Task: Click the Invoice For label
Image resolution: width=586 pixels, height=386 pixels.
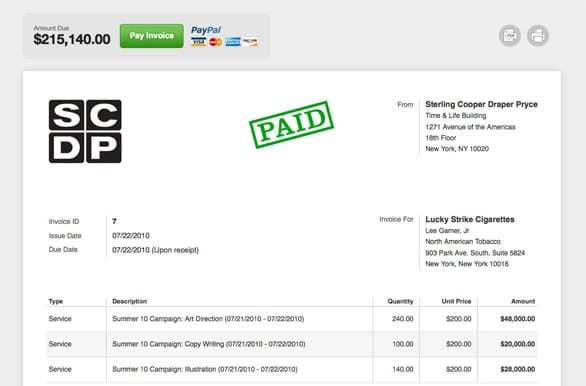Action: point(396,219)
